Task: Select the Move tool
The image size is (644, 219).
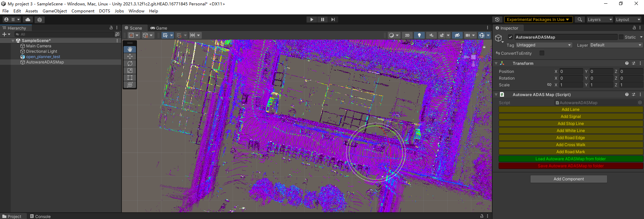Action: pos(130,56)
